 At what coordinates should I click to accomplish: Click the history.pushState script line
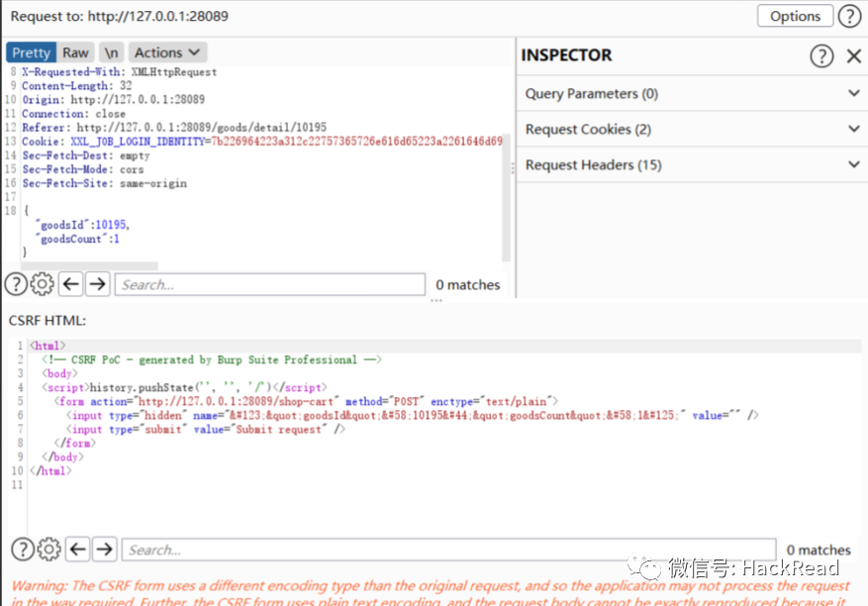184,387
